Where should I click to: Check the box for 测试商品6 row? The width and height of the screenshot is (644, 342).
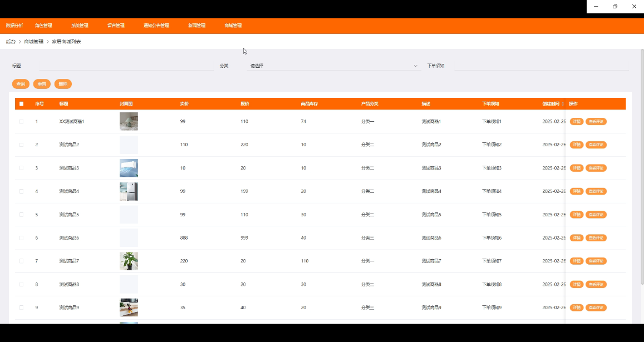pyautogui.click(x=21, y=237)
